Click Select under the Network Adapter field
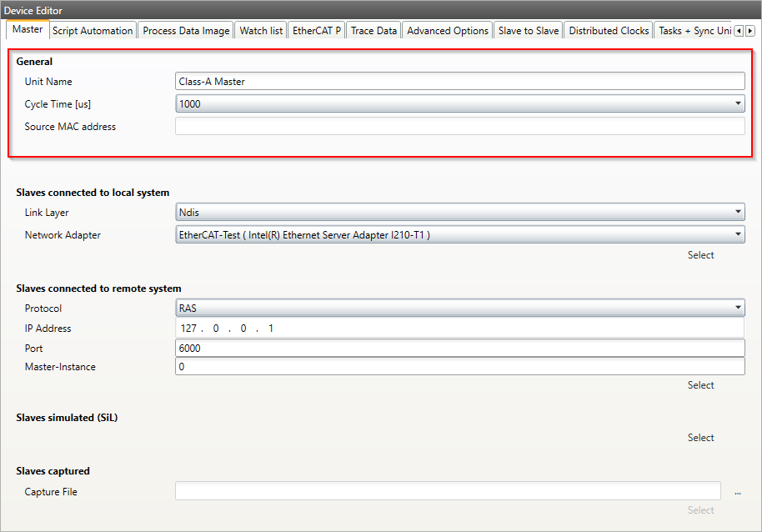 (x=700, y=255)
